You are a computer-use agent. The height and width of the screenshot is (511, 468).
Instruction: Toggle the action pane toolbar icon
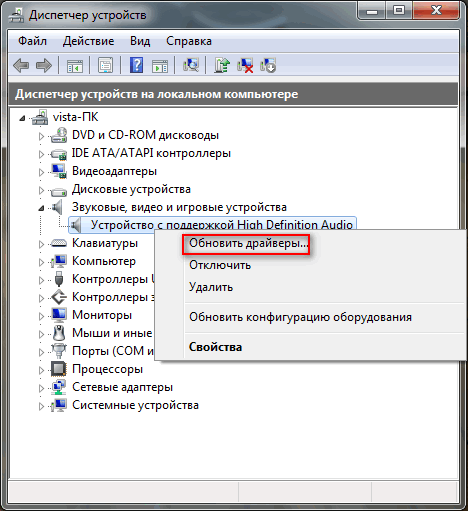click(160, 66)
